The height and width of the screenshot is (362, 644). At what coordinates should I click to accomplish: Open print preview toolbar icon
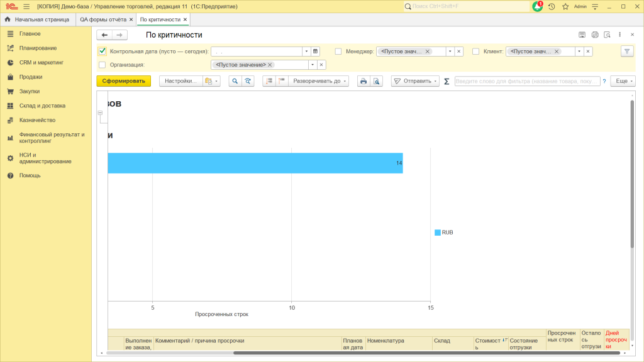[x=376, y=81]
